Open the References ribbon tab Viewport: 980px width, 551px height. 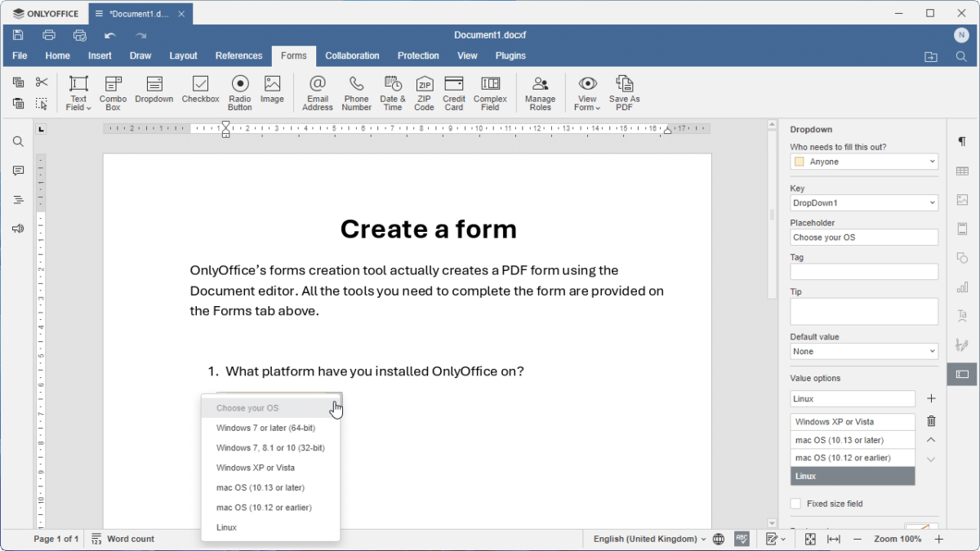[238, 56]
